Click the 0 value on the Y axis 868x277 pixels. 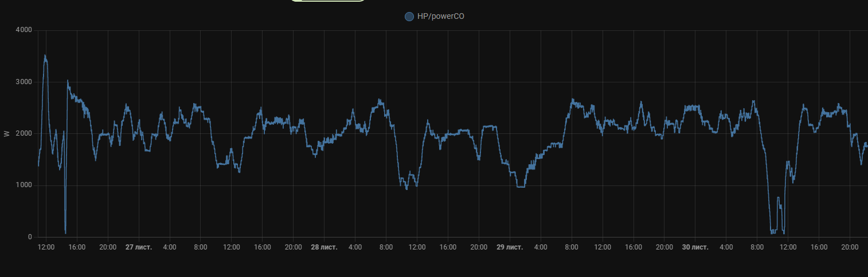(30, 237)
